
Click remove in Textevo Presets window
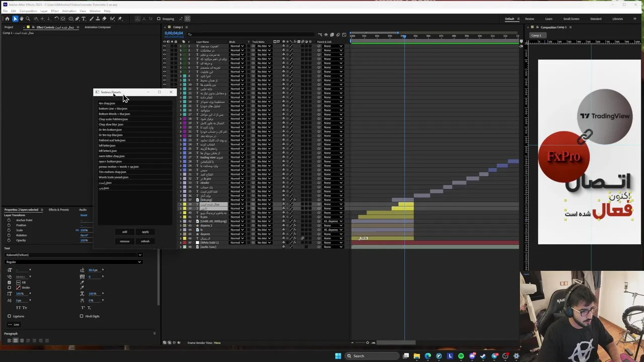coord(125,241)
